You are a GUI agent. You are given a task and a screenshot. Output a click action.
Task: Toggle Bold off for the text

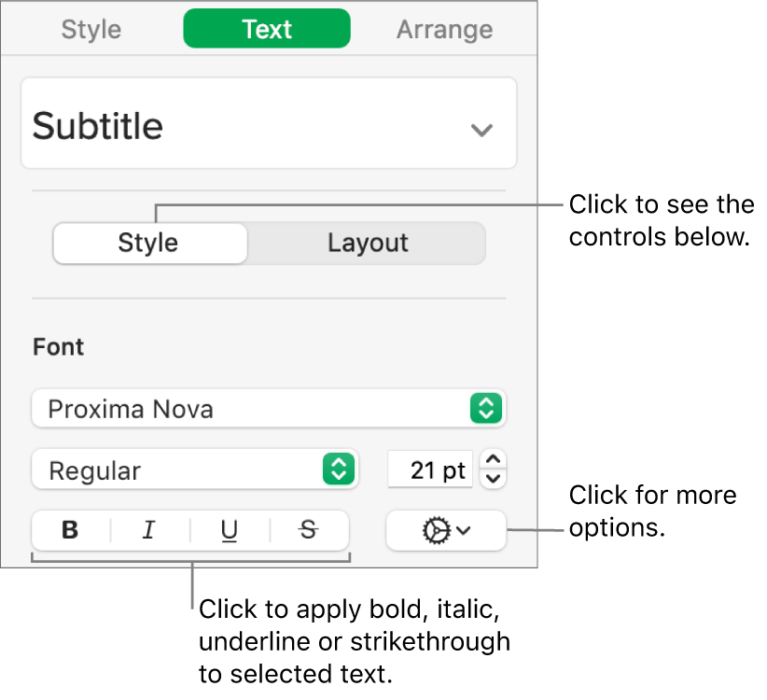pyautogui.click(x=69, y=530)
